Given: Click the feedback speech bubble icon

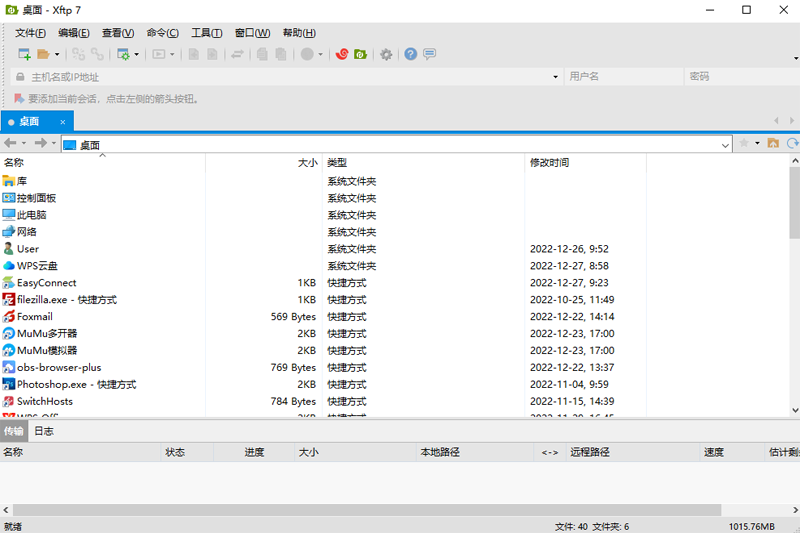Looking at the screenshot, I should 429,54.
